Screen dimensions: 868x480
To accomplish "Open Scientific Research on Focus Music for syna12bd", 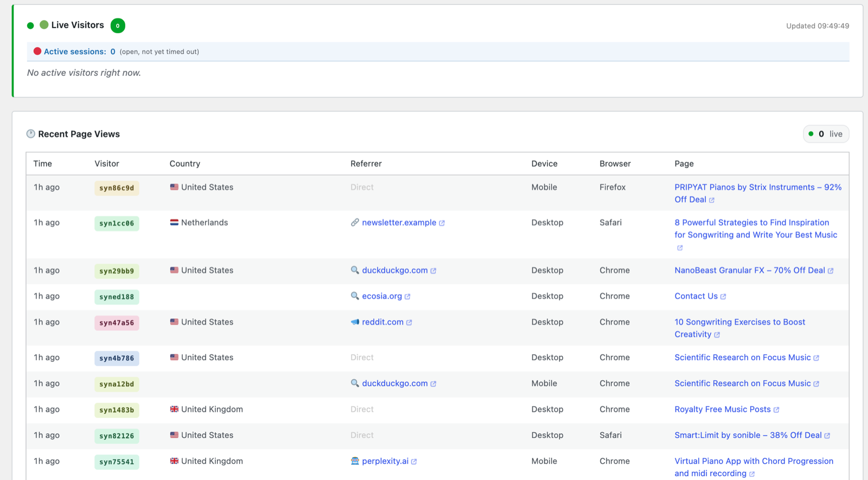I will tap(743, 383).
